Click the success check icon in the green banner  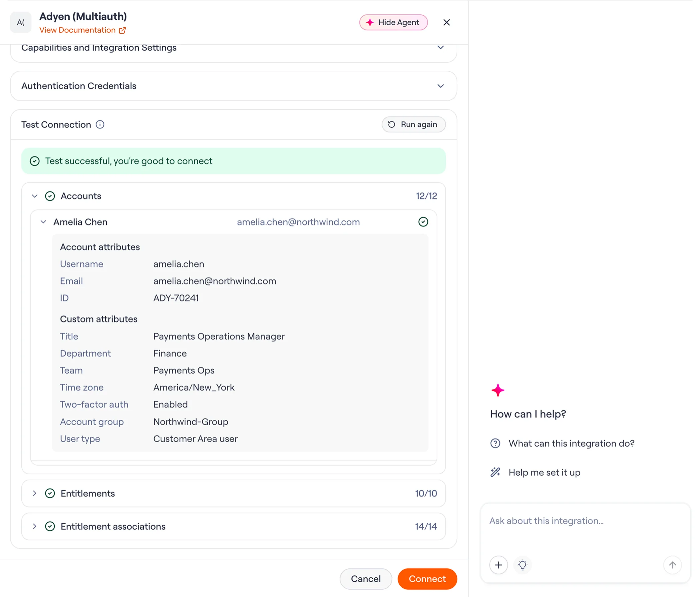coord(35,161)
